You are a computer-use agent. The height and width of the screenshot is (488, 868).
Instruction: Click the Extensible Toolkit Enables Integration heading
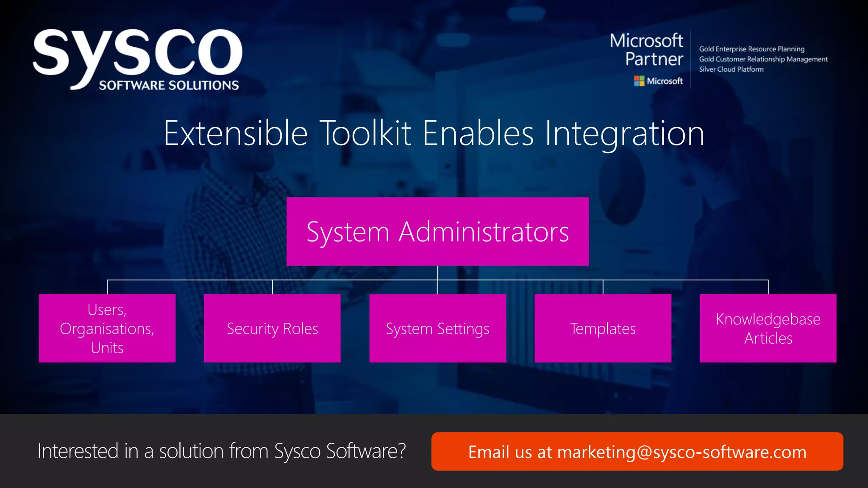point(434,134)
